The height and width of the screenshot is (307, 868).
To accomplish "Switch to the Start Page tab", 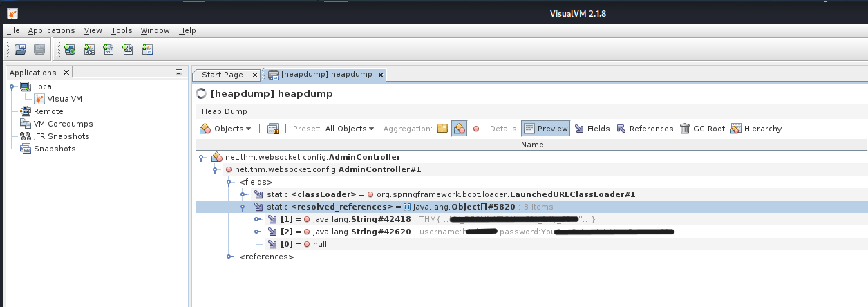I will click(x=222, y=75).
